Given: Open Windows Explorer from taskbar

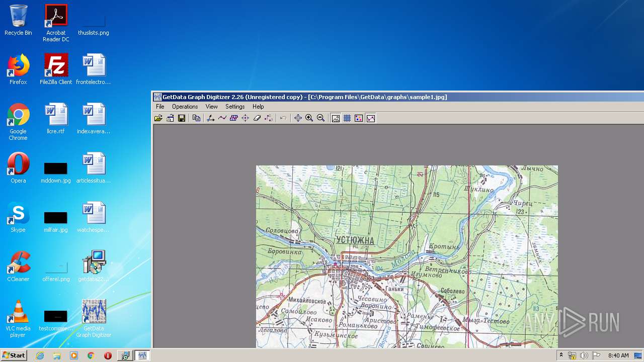Looking at the screenshot, I should click(x=57, y=355).
